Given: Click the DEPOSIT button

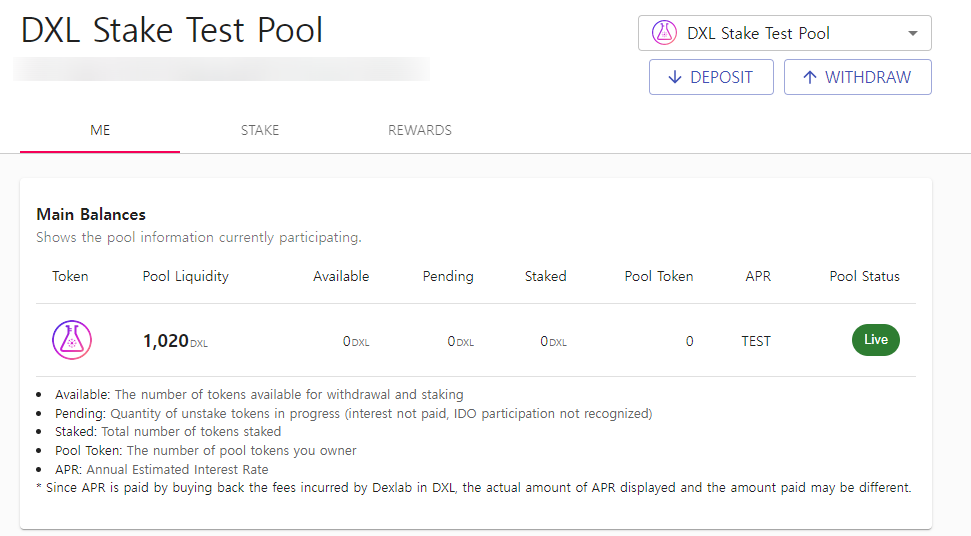Looking at the screenshot, I should pos(712,77).
